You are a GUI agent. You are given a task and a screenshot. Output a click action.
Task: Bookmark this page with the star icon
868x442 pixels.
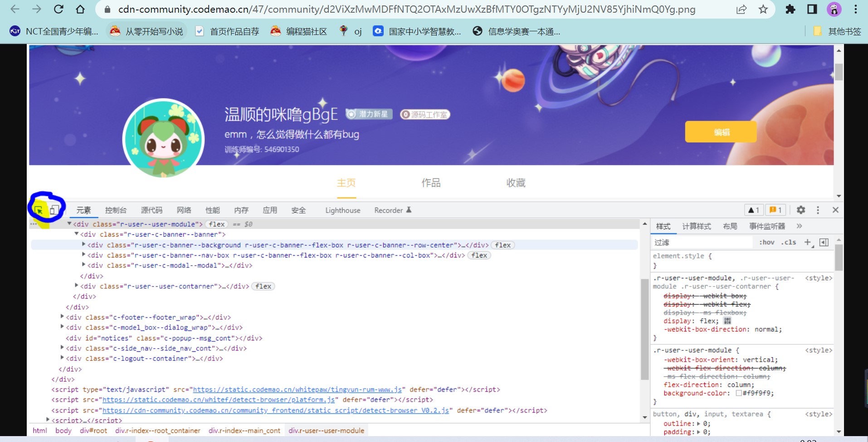point(763,9)
